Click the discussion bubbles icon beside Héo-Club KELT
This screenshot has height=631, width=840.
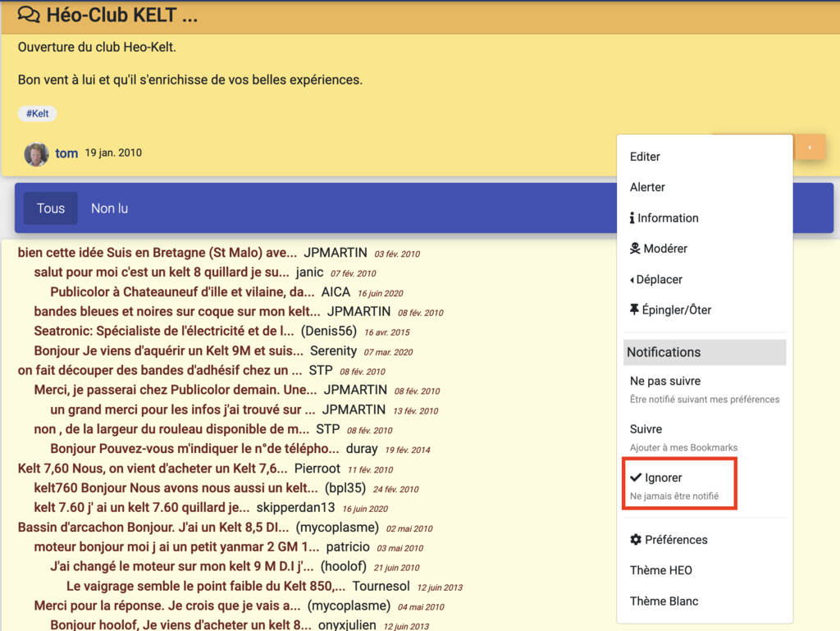29,15
